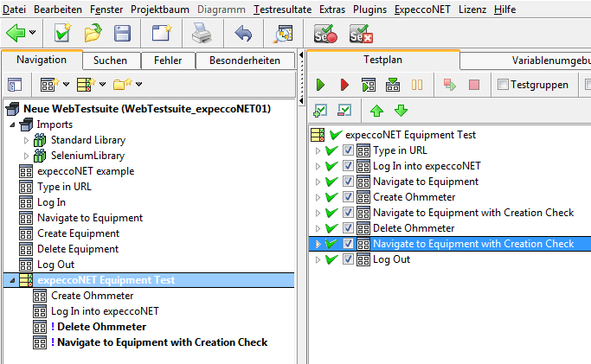Click the blue undo arrow icon

243,34
